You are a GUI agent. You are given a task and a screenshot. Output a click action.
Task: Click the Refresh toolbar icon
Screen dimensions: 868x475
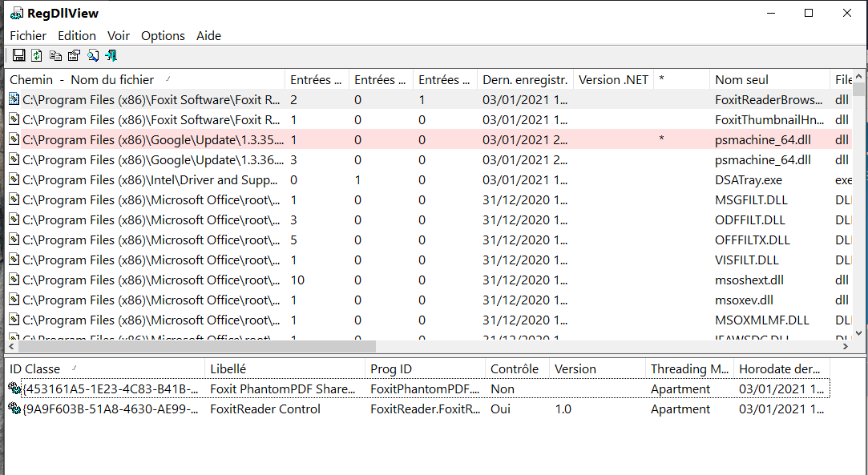(x=37, y=55)
